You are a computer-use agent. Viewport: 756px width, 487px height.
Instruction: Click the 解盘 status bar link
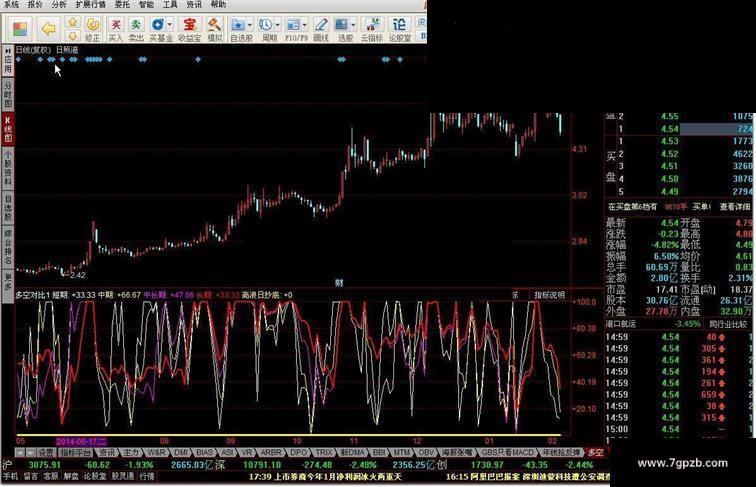[71, 476]
